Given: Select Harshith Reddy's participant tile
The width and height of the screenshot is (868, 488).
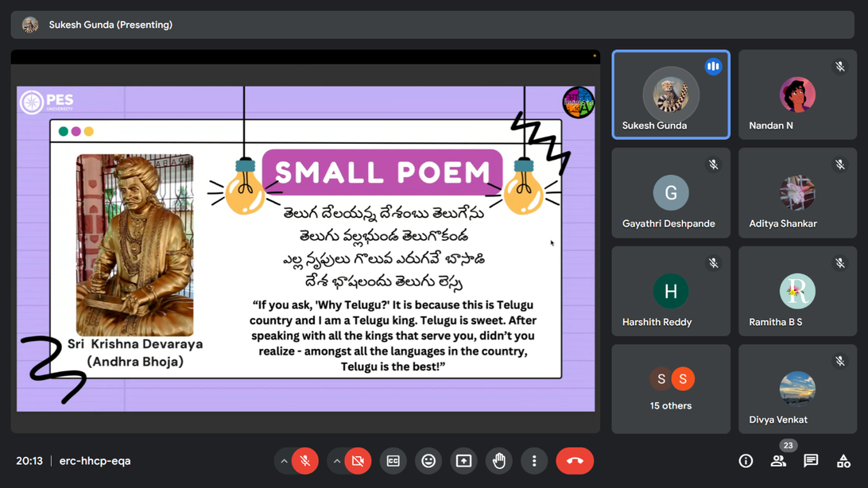Looking at the screenshot, I should [x=671, y=291].
